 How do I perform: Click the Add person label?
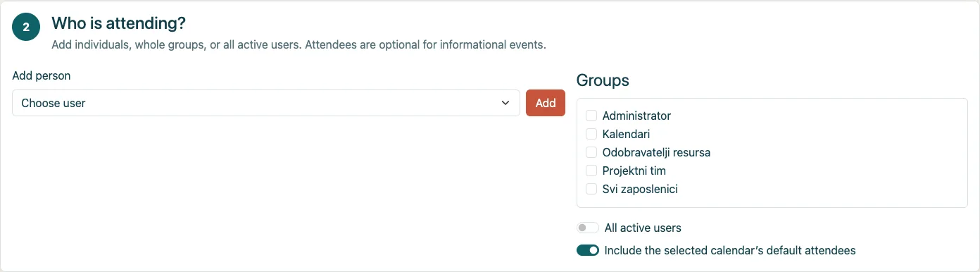coord(42,75)
